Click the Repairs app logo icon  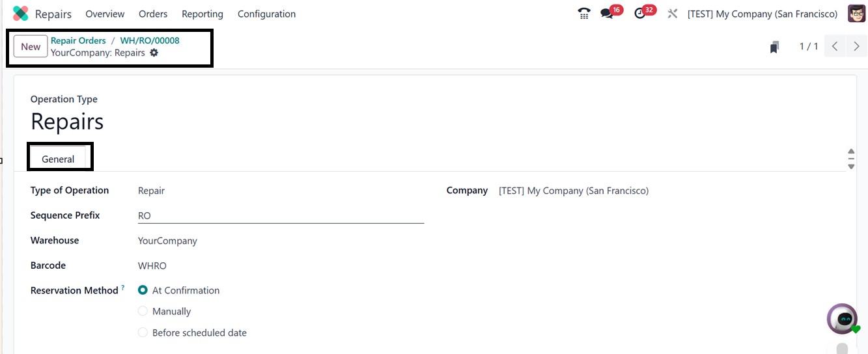click(21, 14)
